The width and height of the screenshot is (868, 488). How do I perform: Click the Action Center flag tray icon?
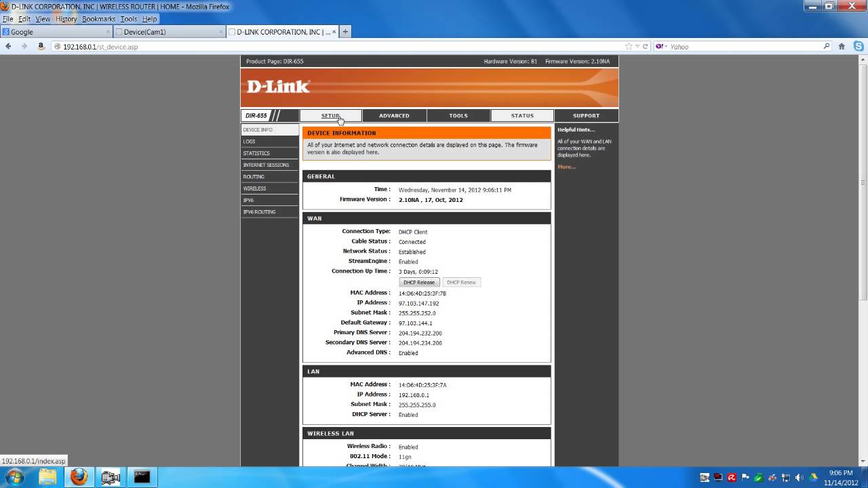[745, 478]
